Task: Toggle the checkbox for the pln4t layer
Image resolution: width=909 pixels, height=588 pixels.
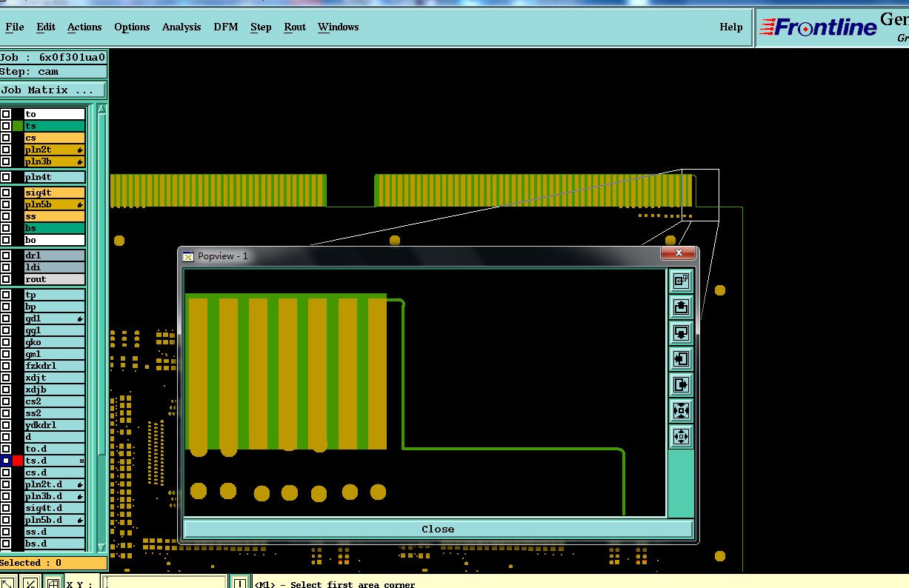Action: click(6, 177)
